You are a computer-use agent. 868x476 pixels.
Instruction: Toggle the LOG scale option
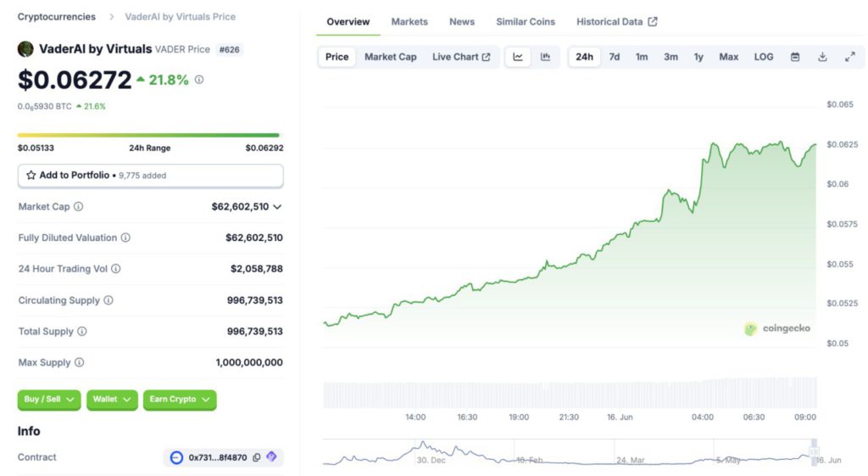(764, 57)
